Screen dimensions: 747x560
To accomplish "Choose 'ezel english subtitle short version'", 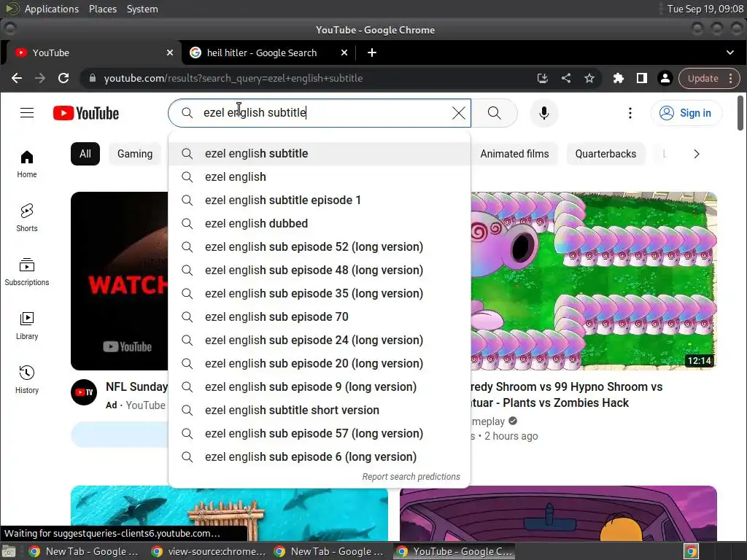I will point(320,410).
